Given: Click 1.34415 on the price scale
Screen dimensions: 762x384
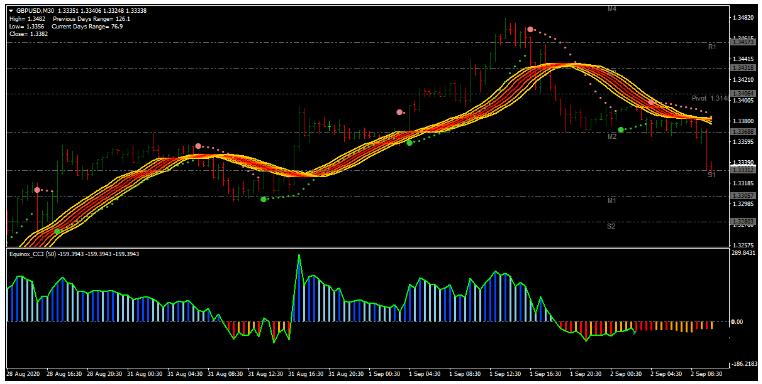Looking at the screenshot, I should point(744,59).
